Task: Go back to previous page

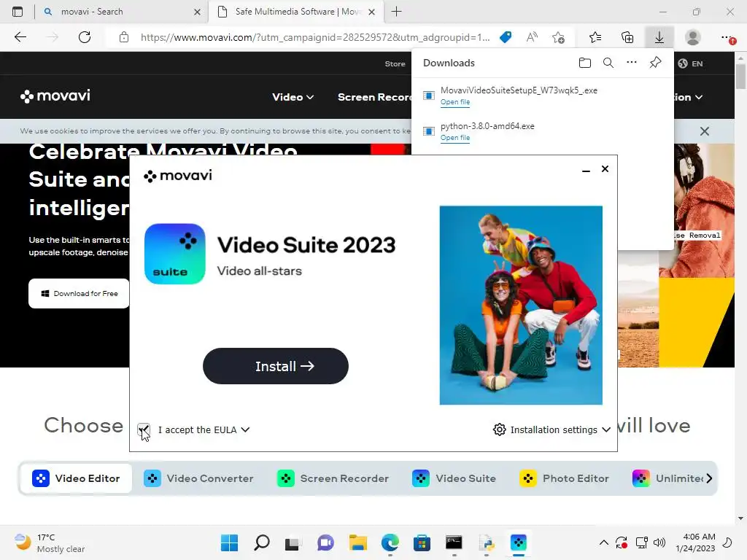Action: 20,37
